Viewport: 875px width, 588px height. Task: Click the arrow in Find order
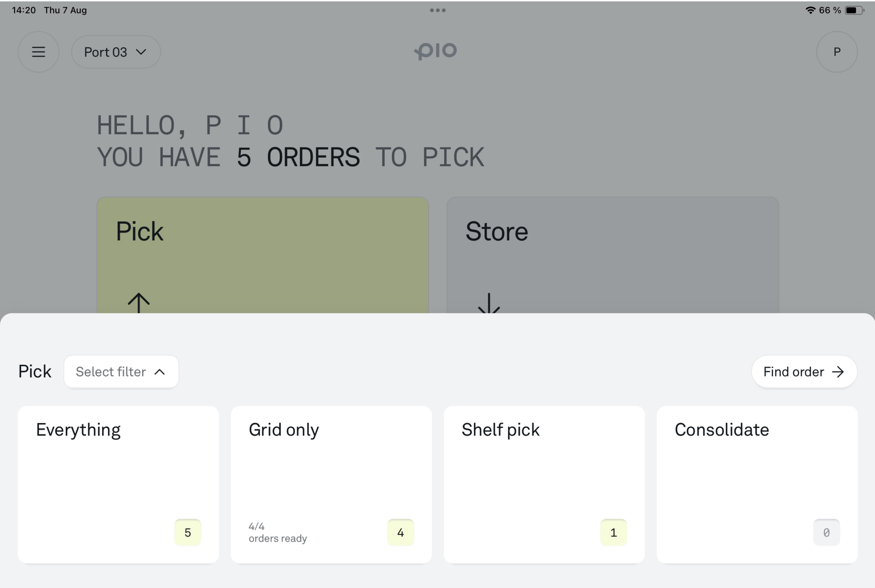point(838,371)
